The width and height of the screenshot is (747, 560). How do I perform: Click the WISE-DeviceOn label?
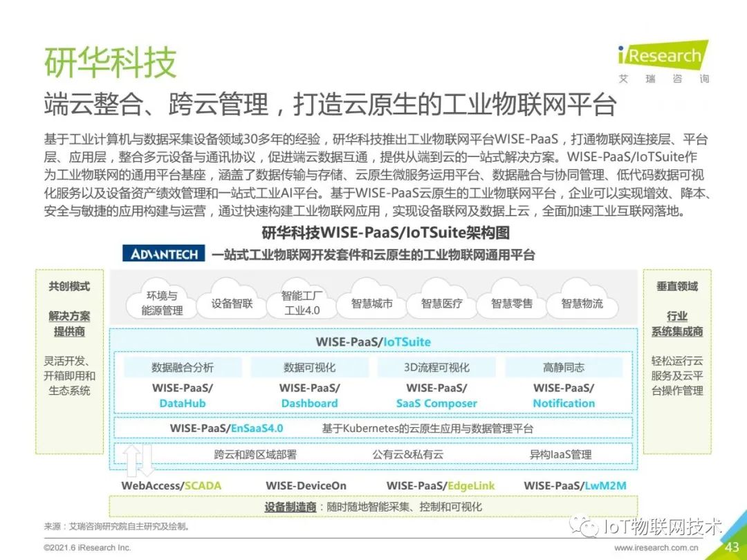coord(306,486)
